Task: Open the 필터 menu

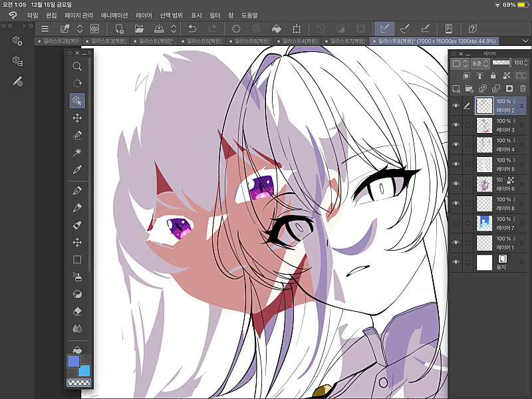Action: pyautogui.click(x=215, y=15)
